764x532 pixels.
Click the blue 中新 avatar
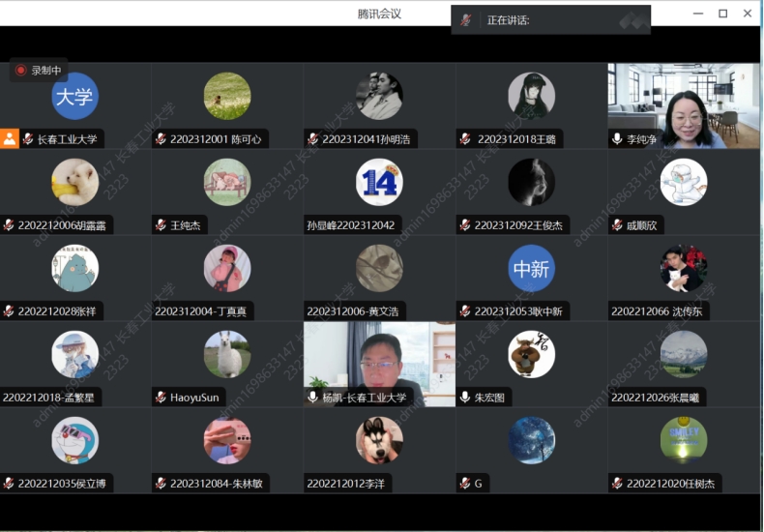tap(531, 269)
